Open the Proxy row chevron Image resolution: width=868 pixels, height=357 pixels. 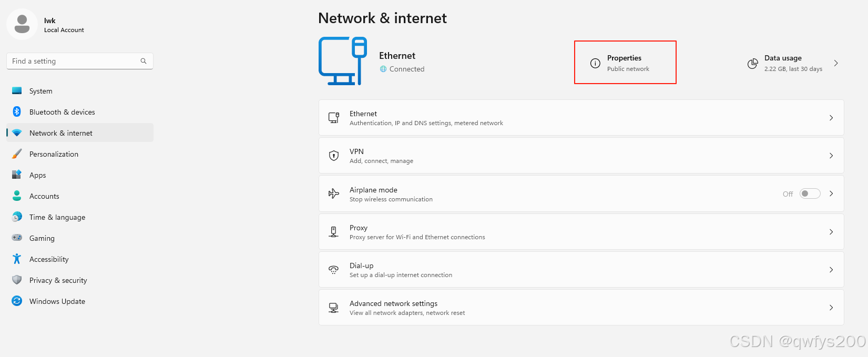pyautogui.click(x=831, y=232)
